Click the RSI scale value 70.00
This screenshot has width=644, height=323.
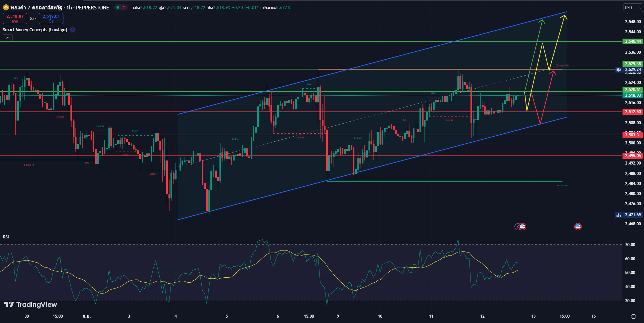630,245
